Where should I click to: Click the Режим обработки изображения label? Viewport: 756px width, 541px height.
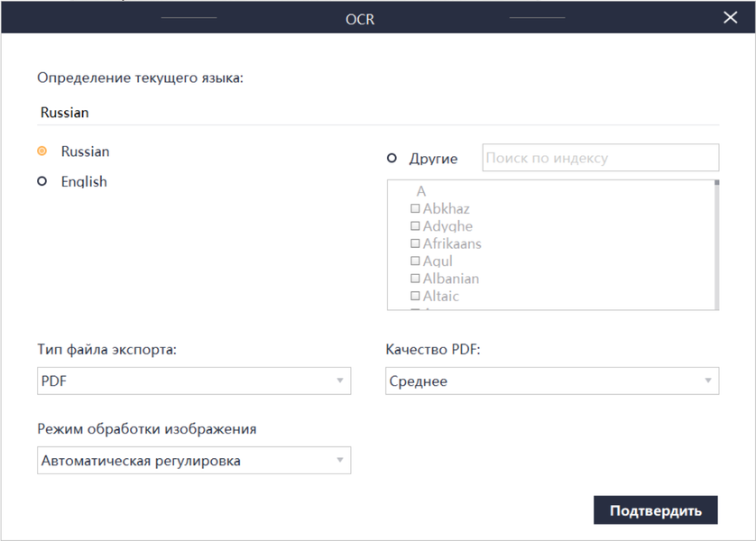pos(147,429)
